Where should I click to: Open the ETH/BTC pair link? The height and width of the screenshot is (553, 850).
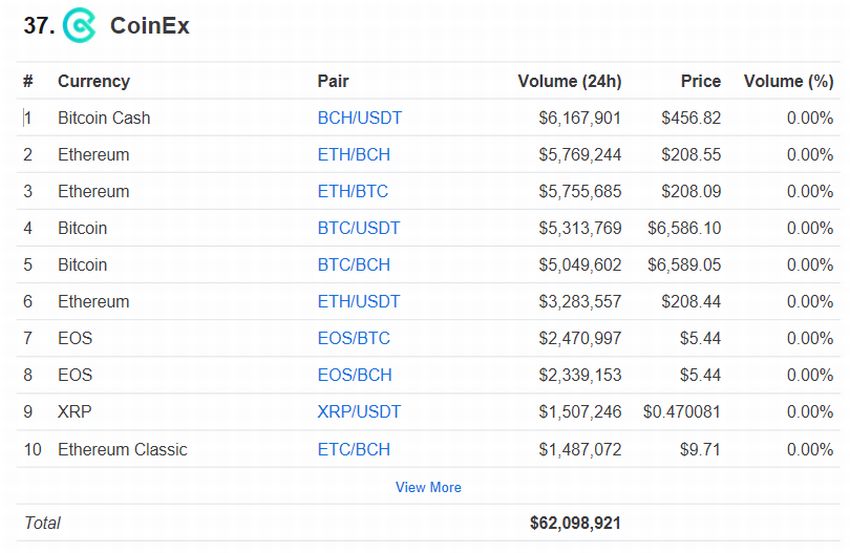(x=353, y=191)
